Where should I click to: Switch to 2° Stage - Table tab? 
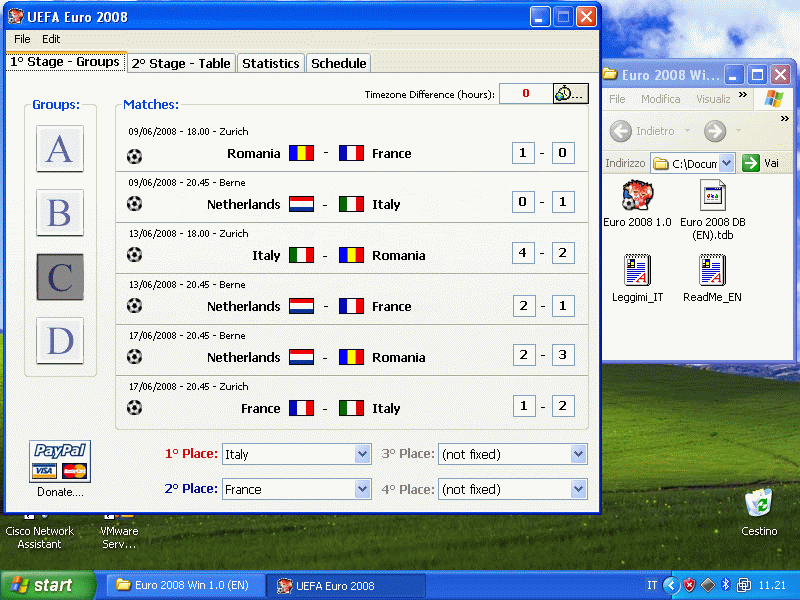pyautogui.click(x=181, y=63)
